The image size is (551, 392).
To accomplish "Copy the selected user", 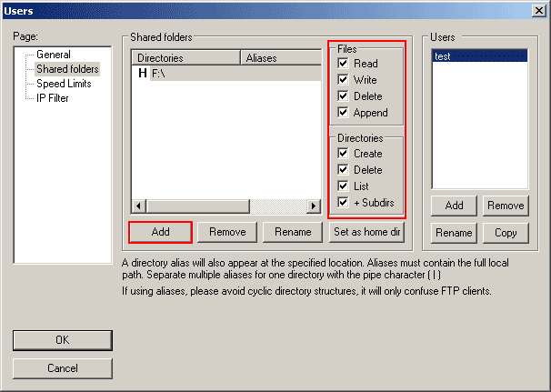I will tap(506, 233).
